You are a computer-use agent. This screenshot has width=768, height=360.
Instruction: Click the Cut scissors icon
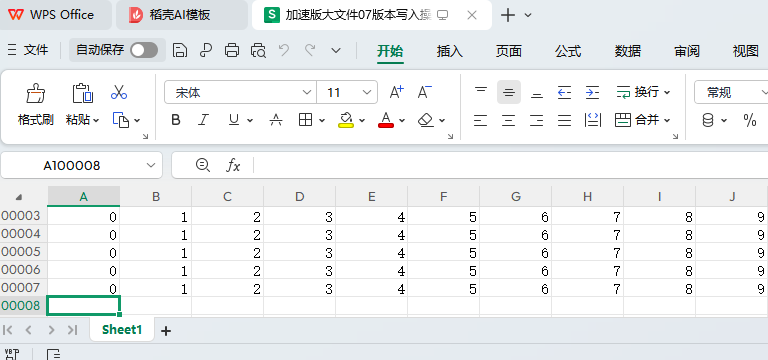[119, 92]
